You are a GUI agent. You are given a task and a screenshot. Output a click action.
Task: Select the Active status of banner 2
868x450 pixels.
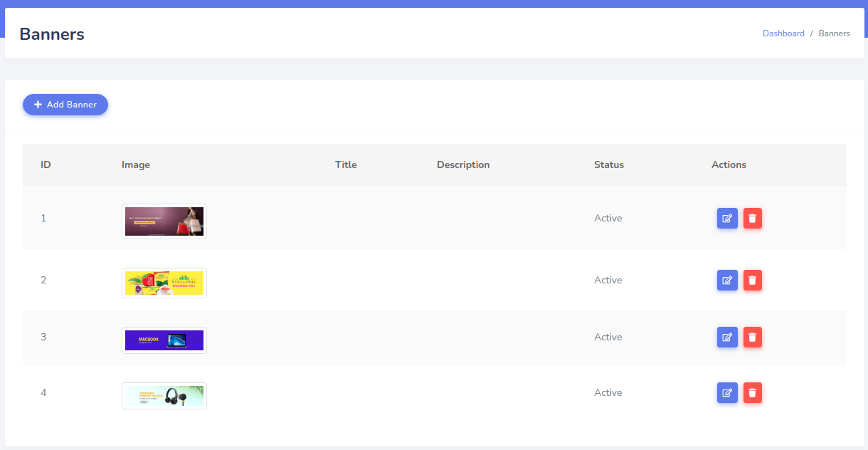[x=608, y=280]
